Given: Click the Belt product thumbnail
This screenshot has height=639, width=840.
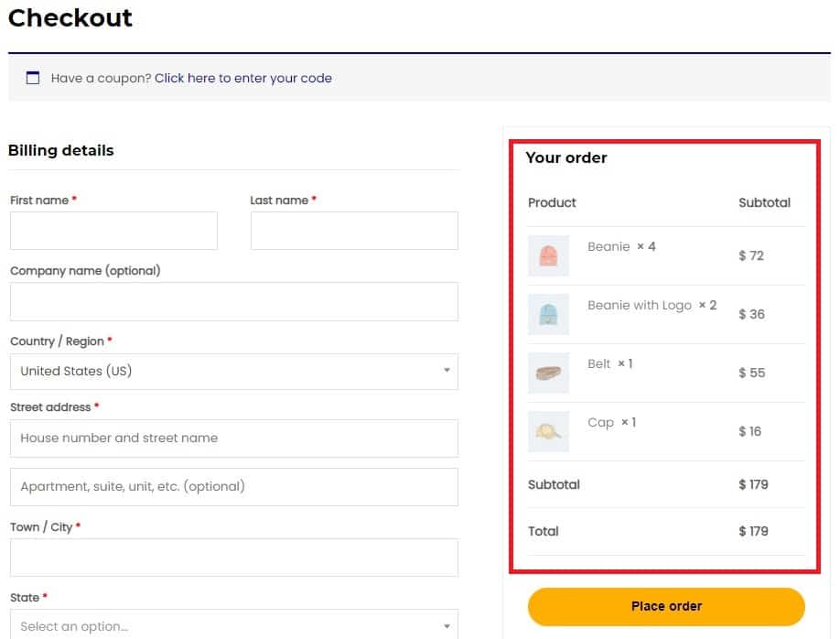Looking at the screenshot, I should [548, 373].
